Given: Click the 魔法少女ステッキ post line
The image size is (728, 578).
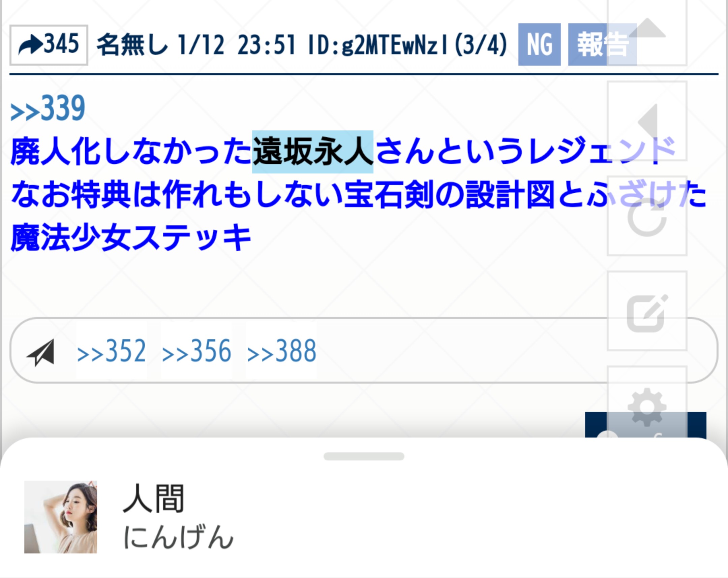Looking at the screenshot, I should click(x=131, y=237).
